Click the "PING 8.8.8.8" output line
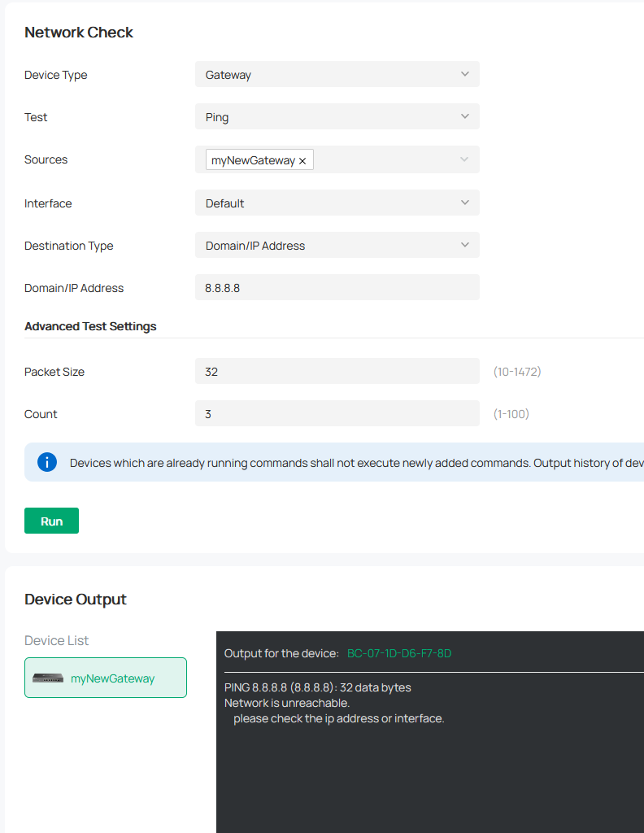Image resolution: width=644 pixels, height=833 pixels. [317, 687]
